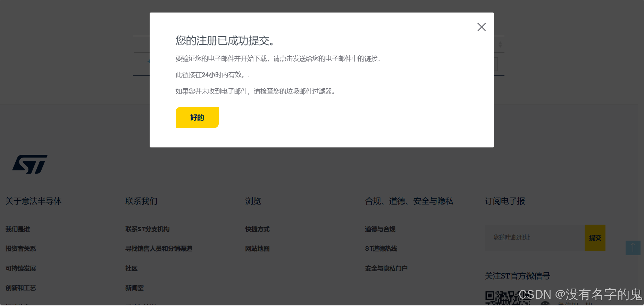The height and width of the screenshot is (306, 644).
Task: Click the 您的注册已成功提交 dialog title
Action: coord(226,41)
